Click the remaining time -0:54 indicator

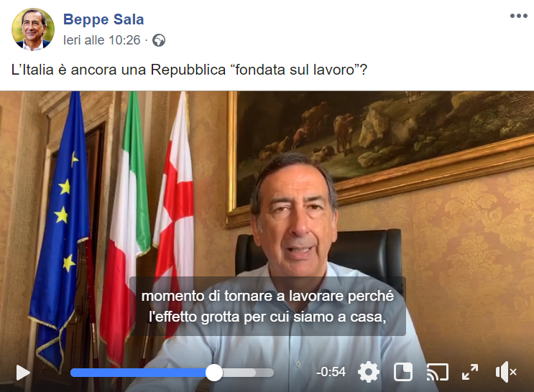pos(331,372)
